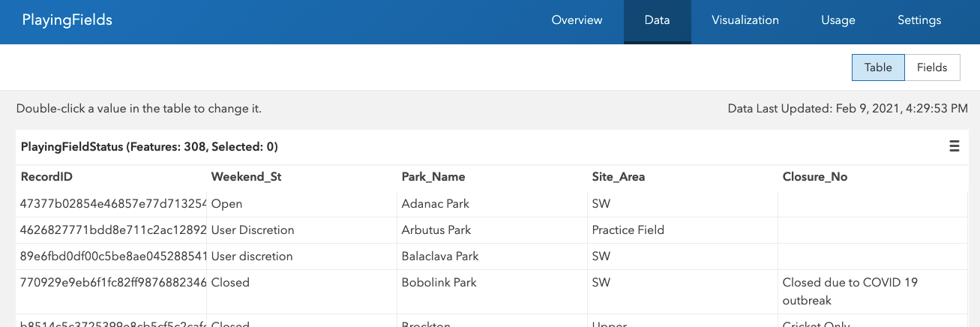Viewport: 980px width, 327px height.
Task: Click SW site area for Balaclava Park
Action: coord(683,256)
